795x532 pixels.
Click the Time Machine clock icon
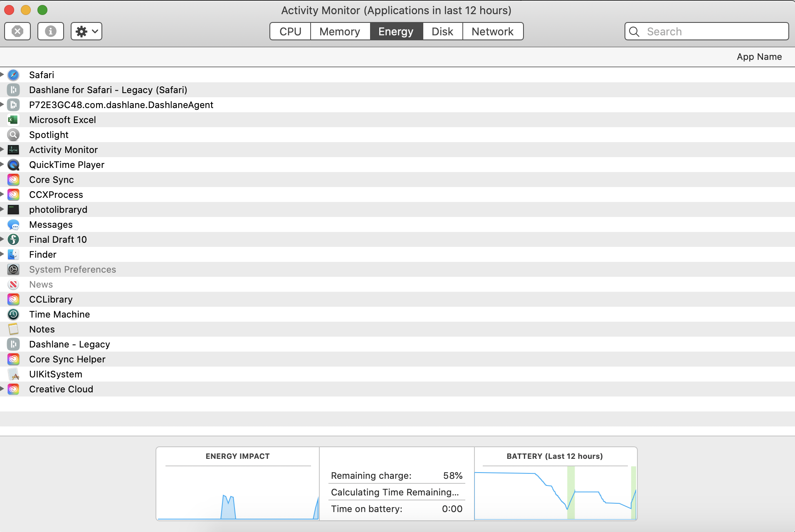[13, 314]
